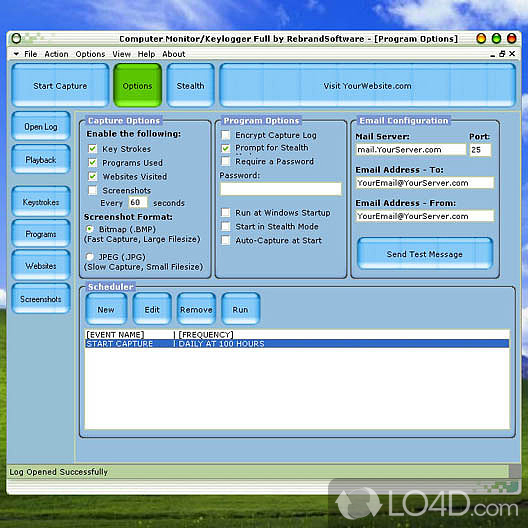
Task: Show the Keystrokes log view
Action: click(x=41, y=201)
